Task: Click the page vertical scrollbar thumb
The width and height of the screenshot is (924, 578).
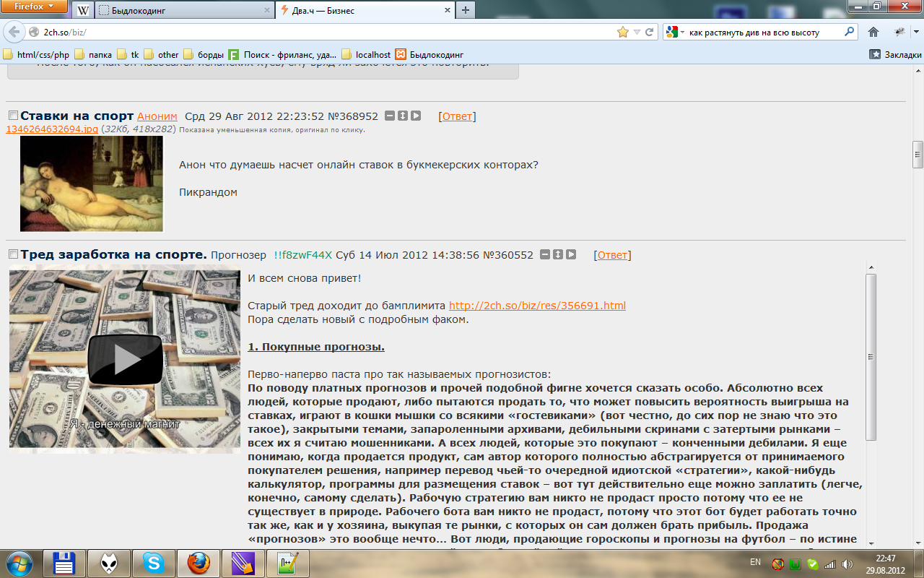Action: click(x=918, y=154)
